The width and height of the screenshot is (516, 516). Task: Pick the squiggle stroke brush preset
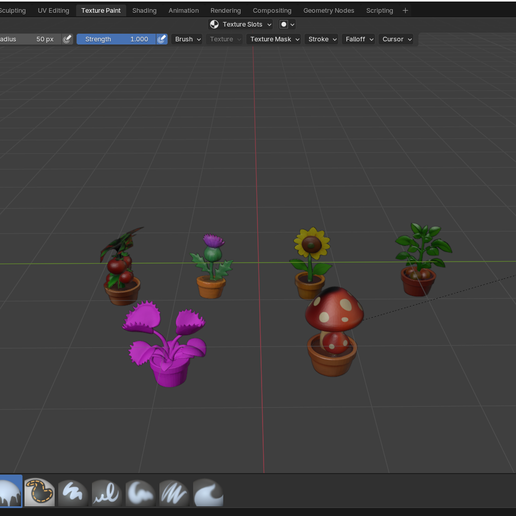73,492
